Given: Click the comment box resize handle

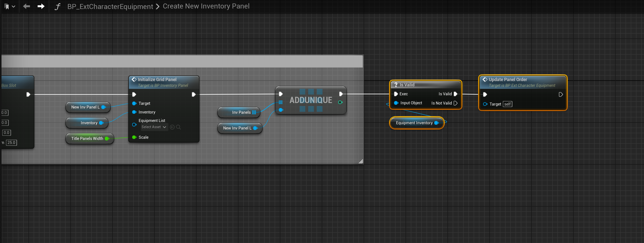Looking at the screenshot, I should tap(361, 161).
